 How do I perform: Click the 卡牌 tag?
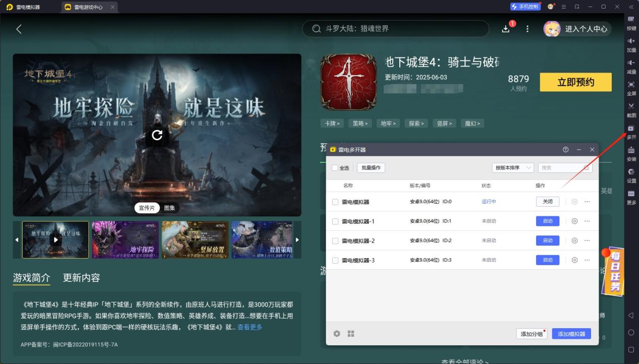coord(332,123)
